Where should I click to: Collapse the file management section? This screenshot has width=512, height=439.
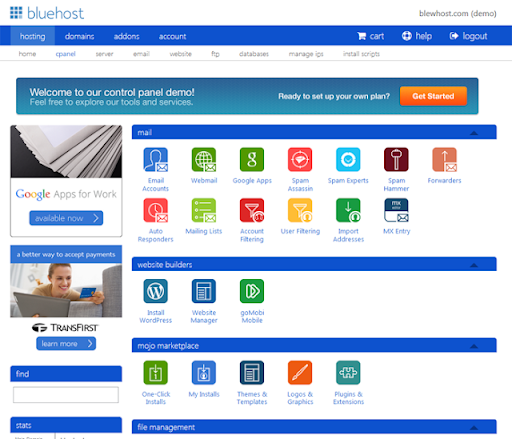[474, 428]
